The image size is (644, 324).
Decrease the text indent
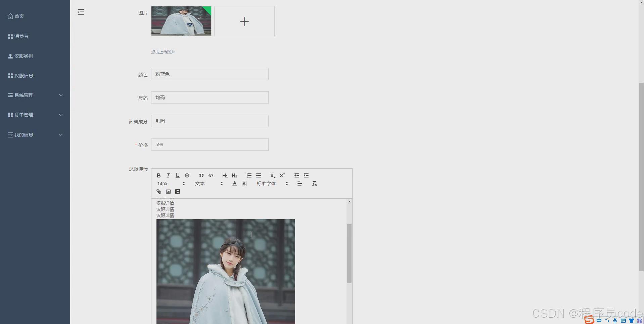click(296, 175)
